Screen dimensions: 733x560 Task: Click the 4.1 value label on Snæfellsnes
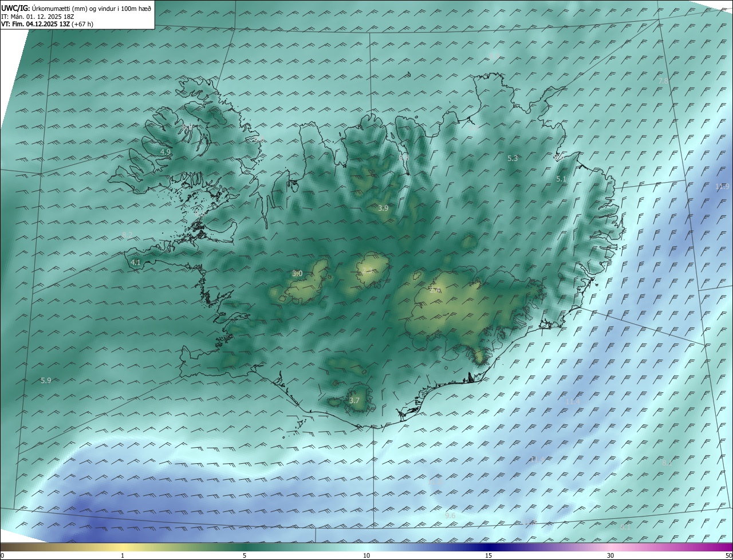[136, 262]
